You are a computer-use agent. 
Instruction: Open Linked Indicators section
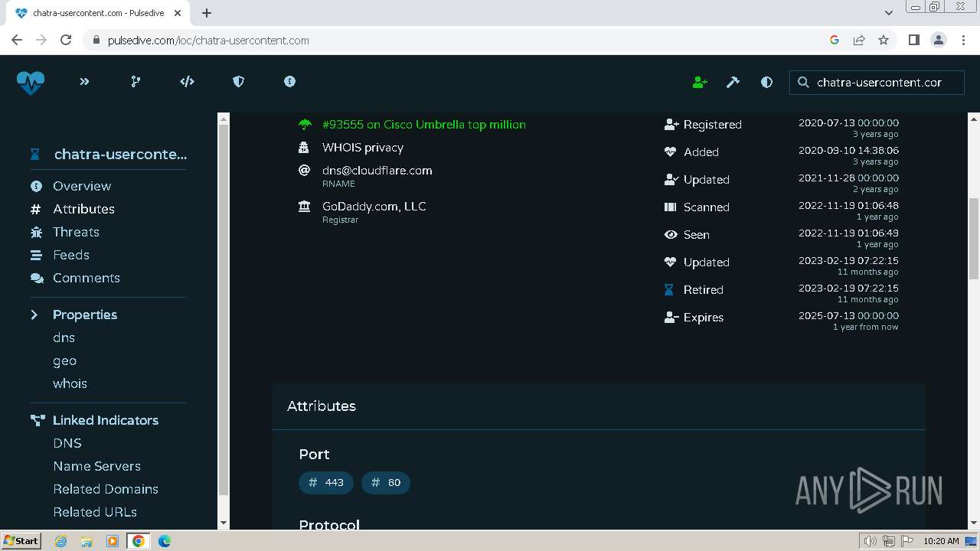(106, 420)
